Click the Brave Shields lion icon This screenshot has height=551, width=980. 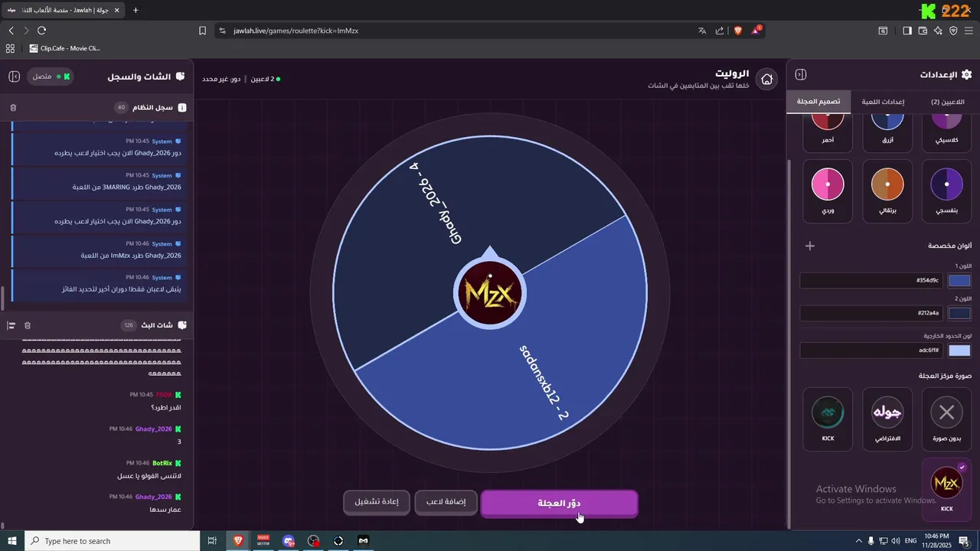738,31
